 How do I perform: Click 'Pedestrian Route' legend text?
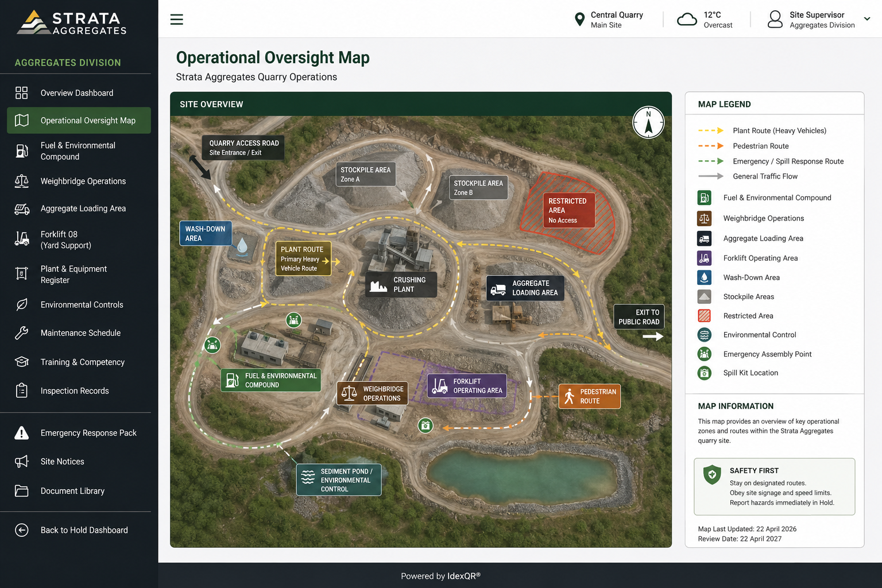tap(761, 146)
